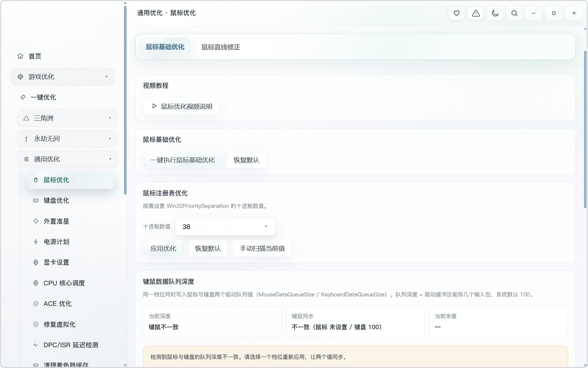Collapse the 通用优化 section arrow

[x=110, y=159]
